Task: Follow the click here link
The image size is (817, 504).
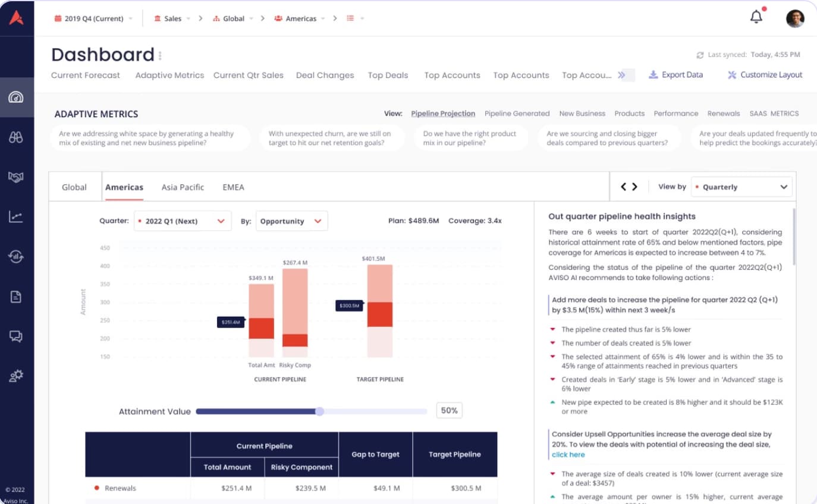Action: tap(568, 455)
